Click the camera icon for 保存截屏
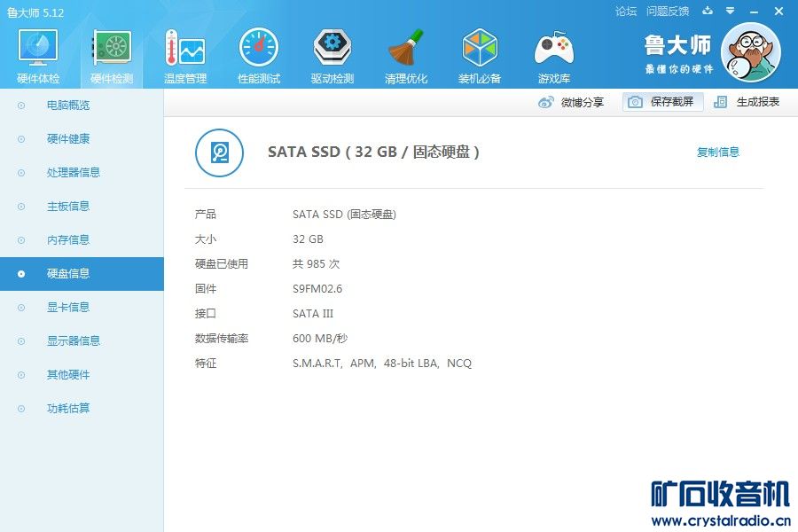The height and width of the screenshot is (532, 798). pos(635,102)
